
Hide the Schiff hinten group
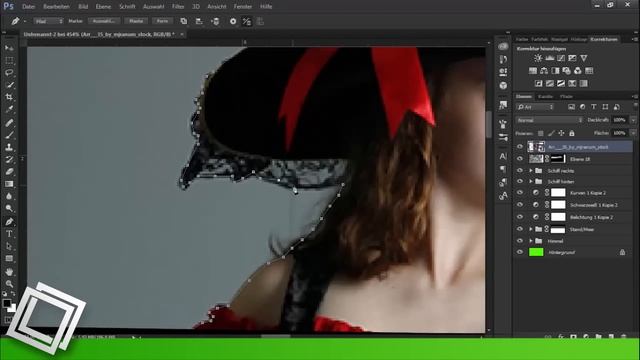520,181
